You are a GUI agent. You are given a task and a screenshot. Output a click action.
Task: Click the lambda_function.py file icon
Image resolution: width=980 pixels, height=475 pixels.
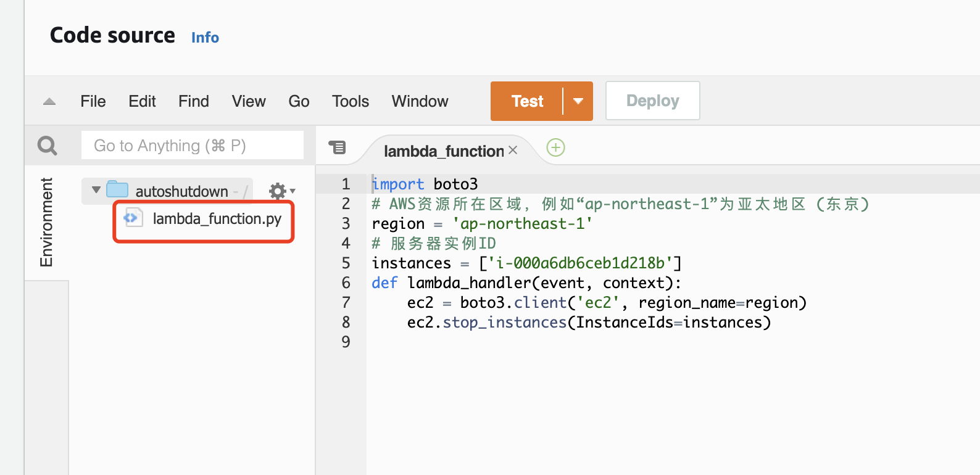(131, 218)
